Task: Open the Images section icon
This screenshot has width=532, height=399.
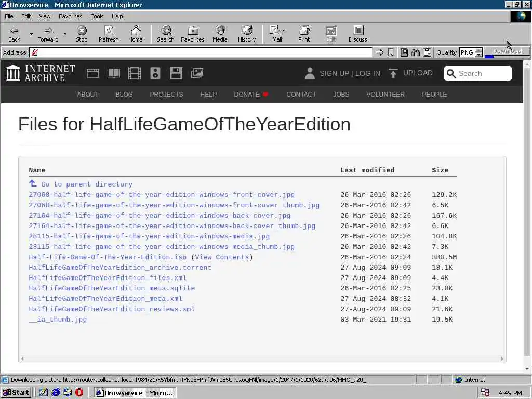Action: (x=197, y=73)
